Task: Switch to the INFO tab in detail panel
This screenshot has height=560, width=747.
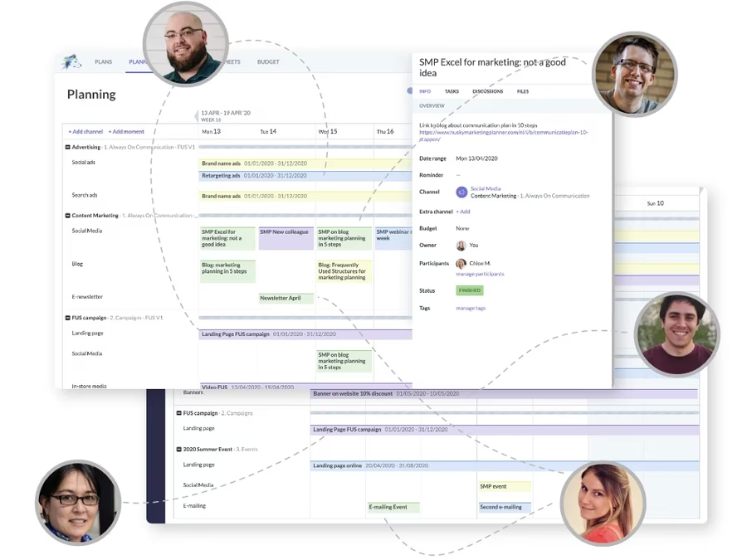Action: (x=425, y=91)
